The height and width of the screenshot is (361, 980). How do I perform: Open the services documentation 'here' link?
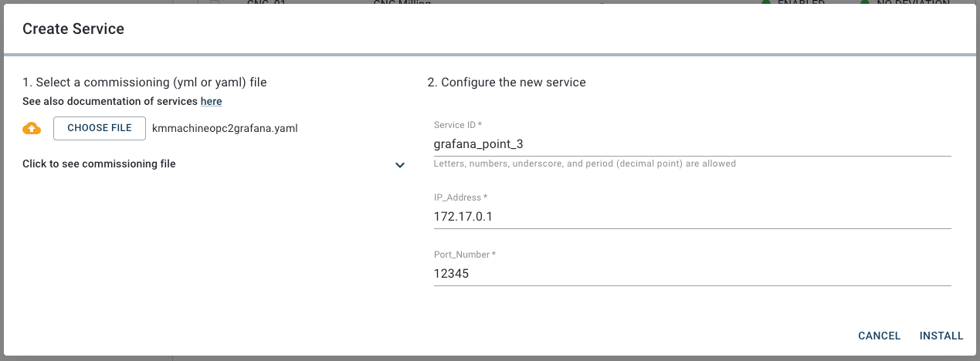(211, 101)
